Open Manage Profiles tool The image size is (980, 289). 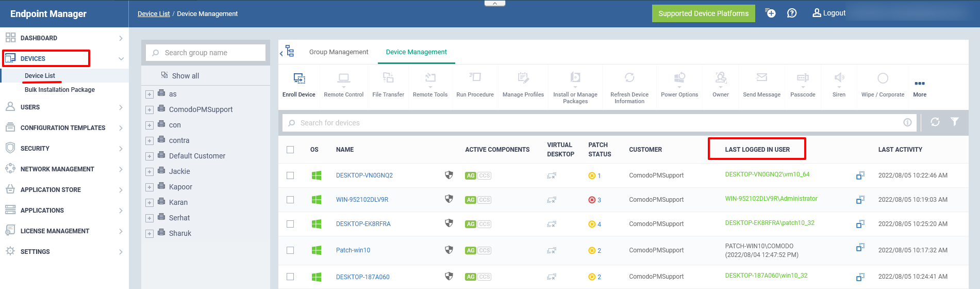click(x=523, y=85)
